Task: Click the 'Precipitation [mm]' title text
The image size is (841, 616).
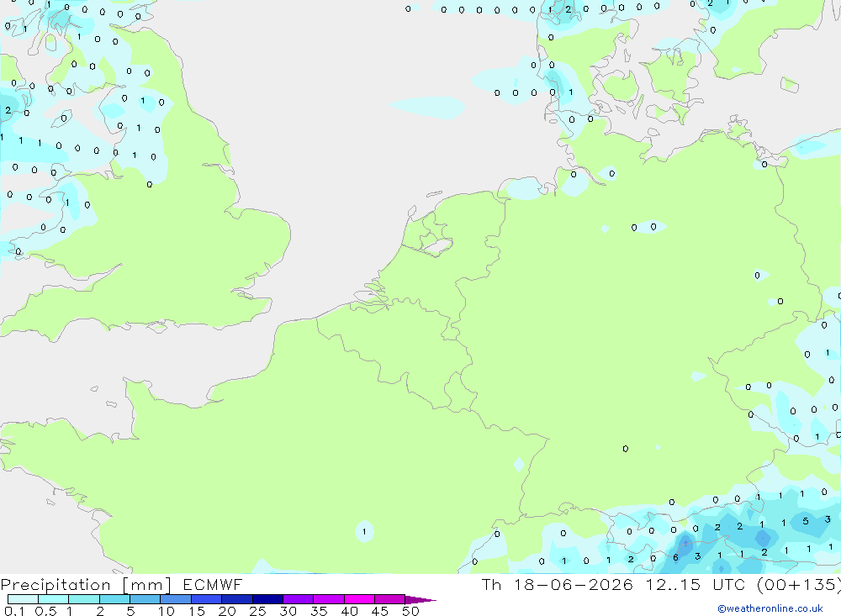Action: (x=86, y=585)
